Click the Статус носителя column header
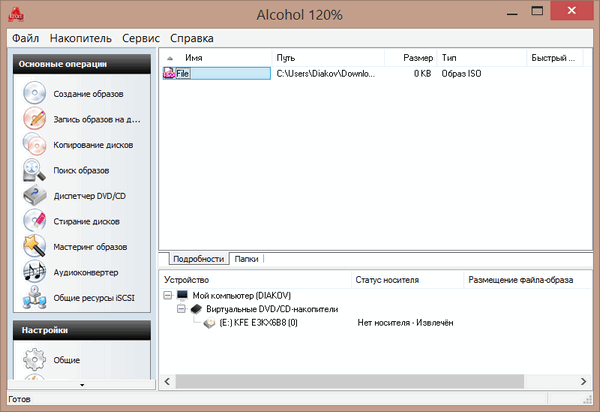This screenshot has height=412, width=600. [x=408, y=280]
